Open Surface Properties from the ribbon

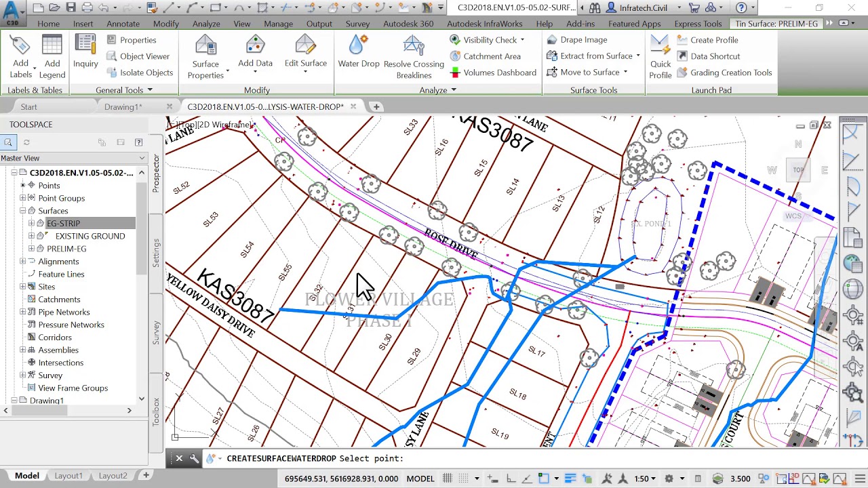205,56
